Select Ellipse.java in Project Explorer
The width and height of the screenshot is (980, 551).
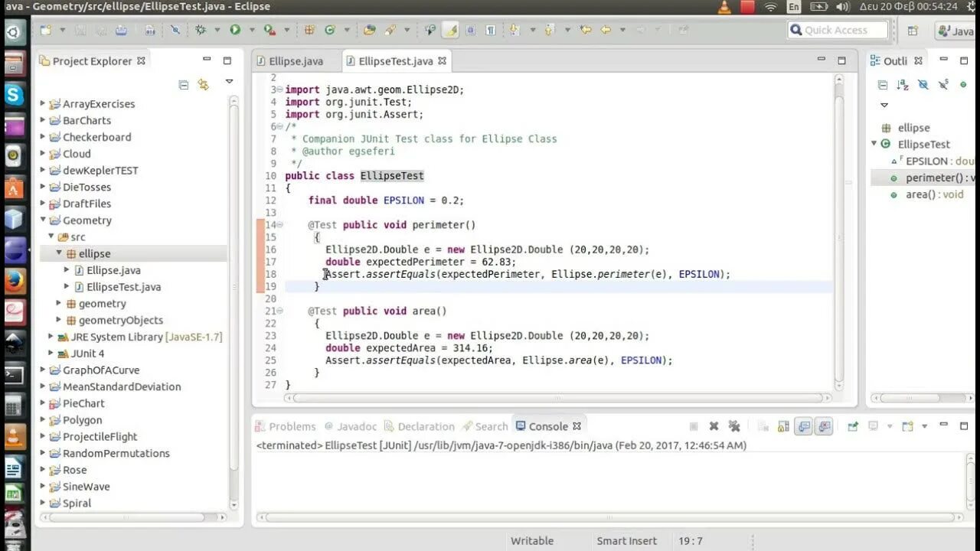(x=113, y=270)
